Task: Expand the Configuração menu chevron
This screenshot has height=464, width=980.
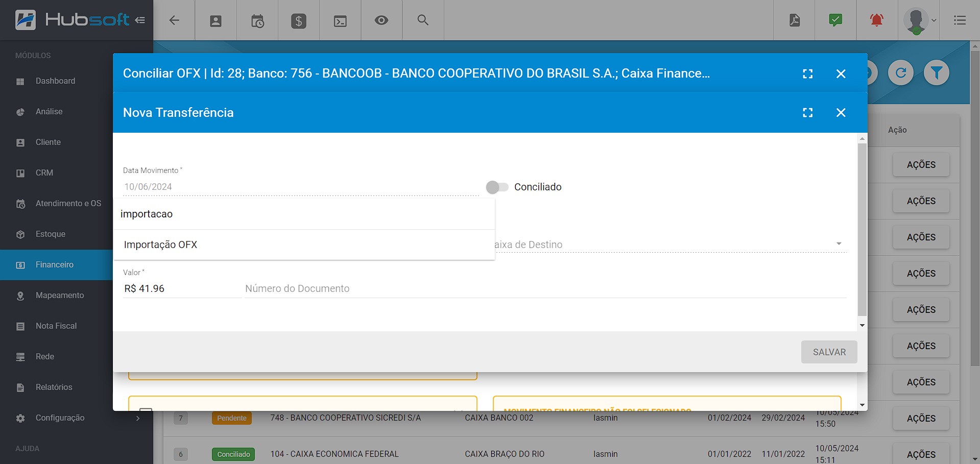Action: click(137, 418)
